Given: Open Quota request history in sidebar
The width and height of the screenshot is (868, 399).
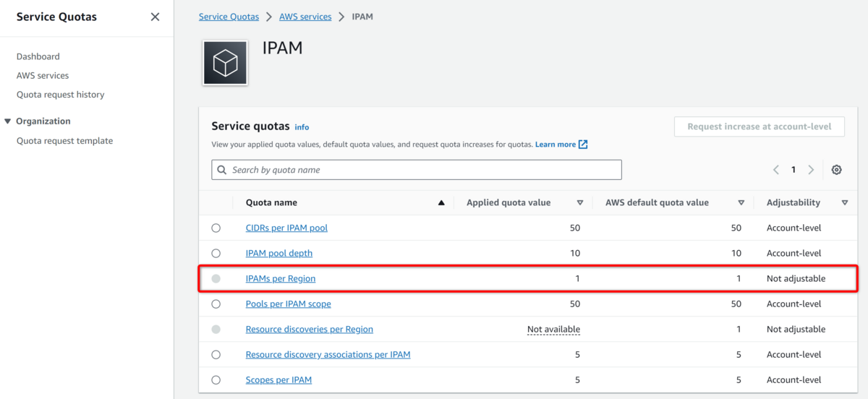Looking at the screenshot, I should point(61,95).
